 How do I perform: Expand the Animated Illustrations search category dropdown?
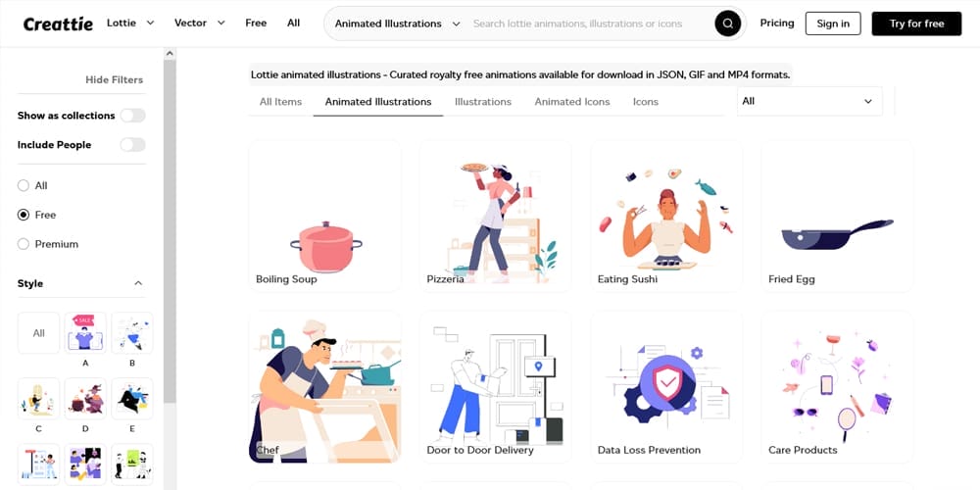398,24
